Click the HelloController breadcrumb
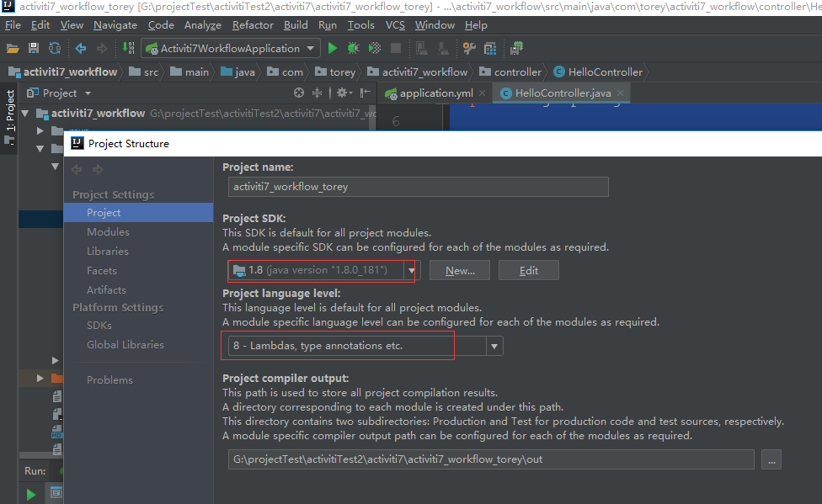 click(599, 72)
